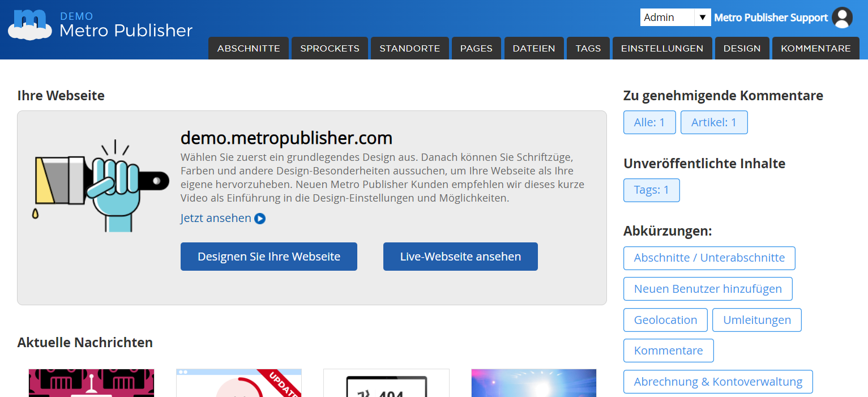Click the paintbrush fist illustration

(101, 186)
